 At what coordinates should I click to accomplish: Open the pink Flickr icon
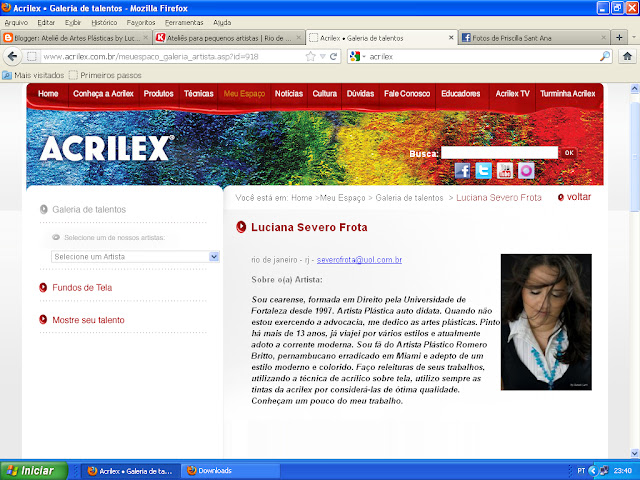pyautogui.click(x=526, y=171)
